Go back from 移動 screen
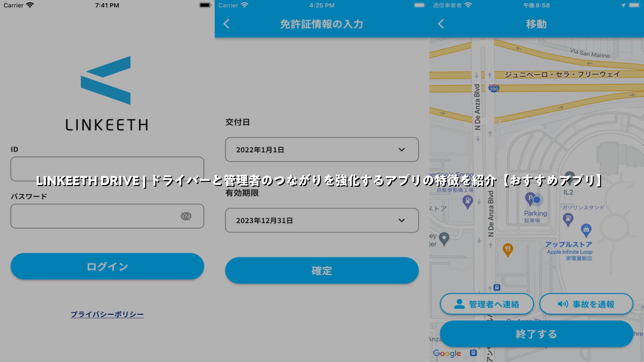 (x=441, y=24)
